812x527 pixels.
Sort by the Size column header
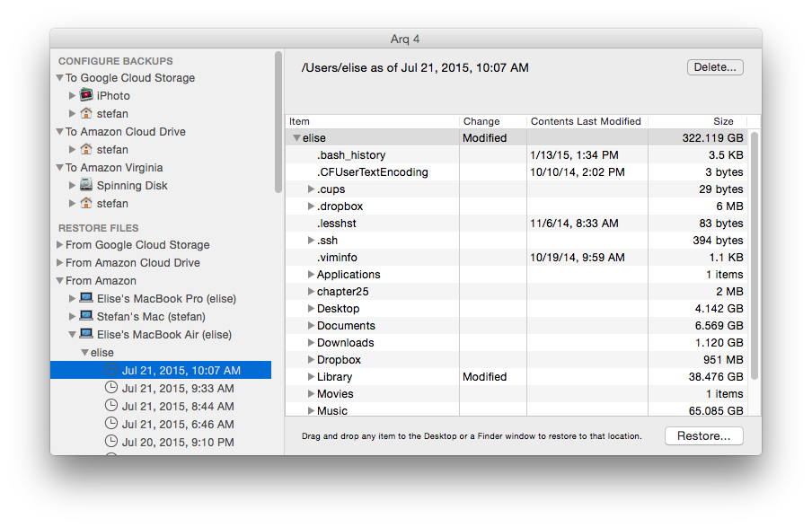[x=723, y=121]
